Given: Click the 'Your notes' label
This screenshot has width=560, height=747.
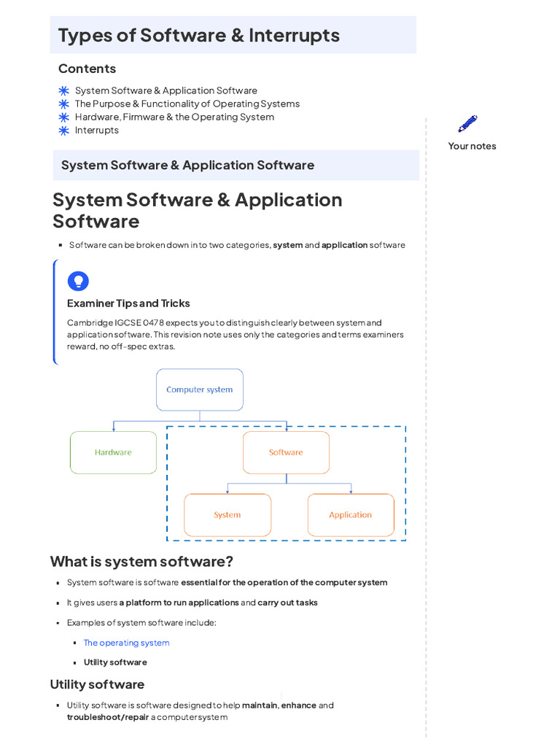Looking at the screenshot, I should click(x=472, y=146).
